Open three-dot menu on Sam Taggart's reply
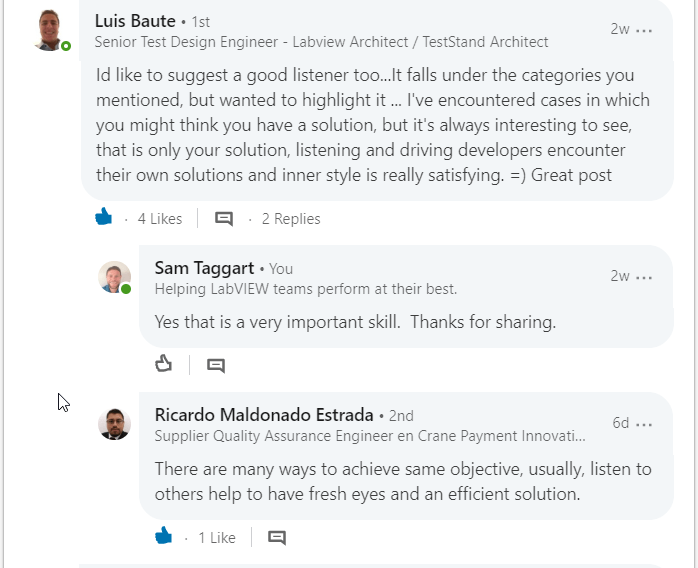 [x=644, y=277]
